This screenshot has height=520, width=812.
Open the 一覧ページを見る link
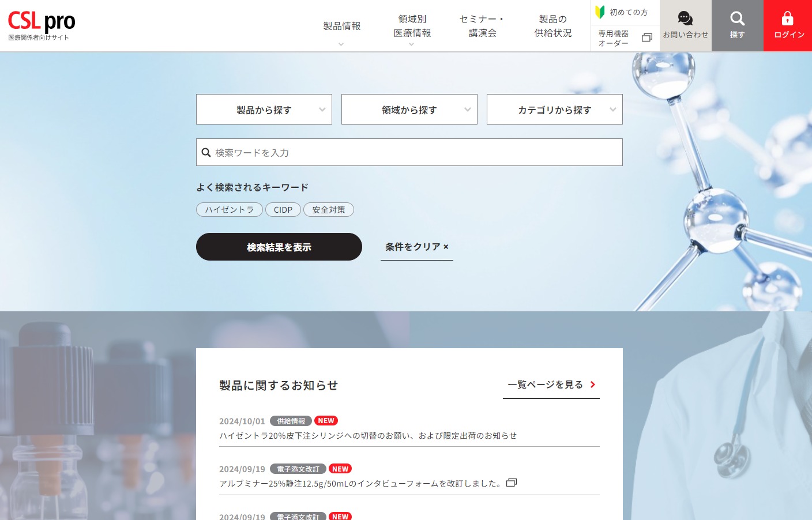[x=551, y=385]
